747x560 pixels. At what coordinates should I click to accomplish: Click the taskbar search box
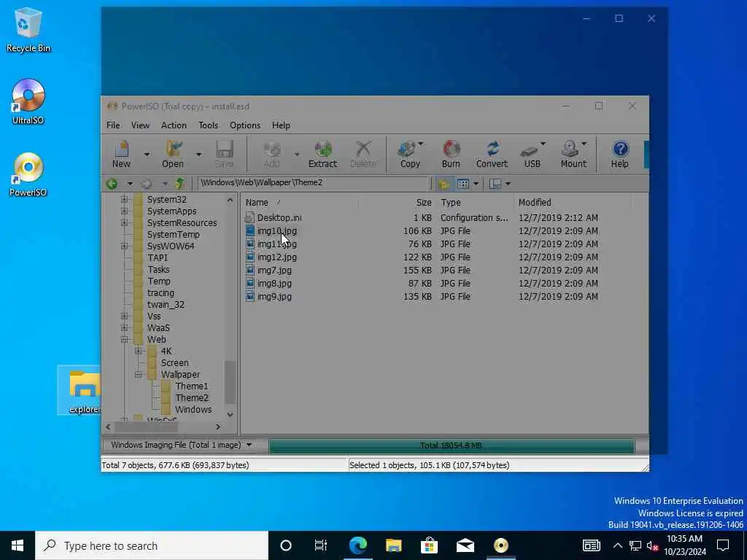click(x=152, y=545)
